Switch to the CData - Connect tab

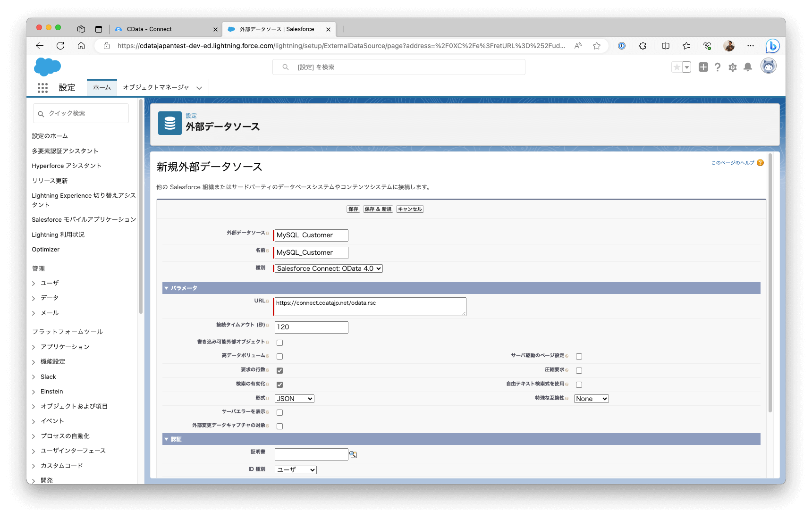(166, 29)
